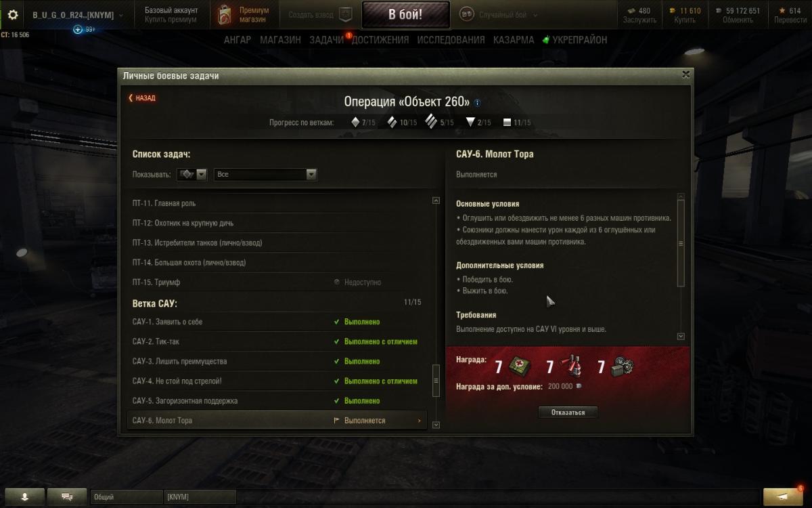Open the notifications icon in the bottom-right corner
Image resolution: width=812 pixels, height=508 pixels.
coord(784,496)
